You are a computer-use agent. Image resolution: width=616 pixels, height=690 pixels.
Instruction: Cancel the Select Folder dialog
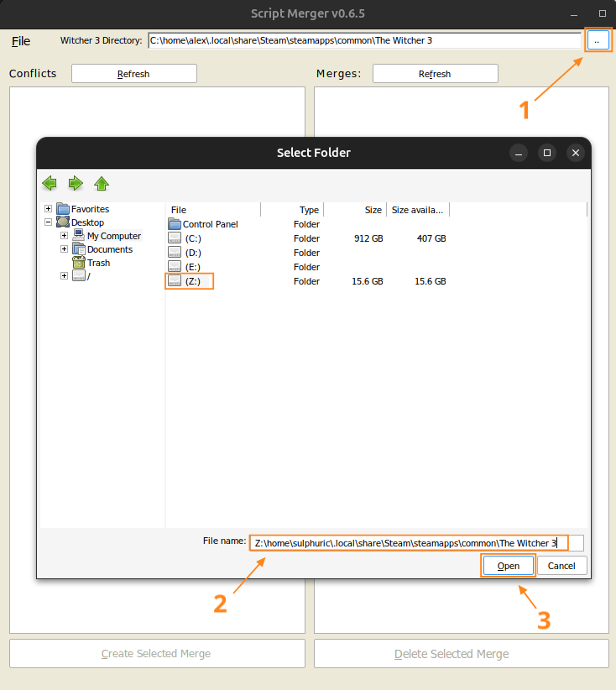click(x=561, y=566)
